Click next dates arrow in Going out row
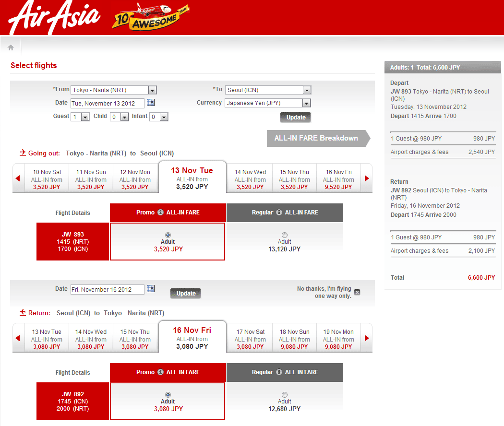Viewport: 504px width, 426px height. [367, 178]
